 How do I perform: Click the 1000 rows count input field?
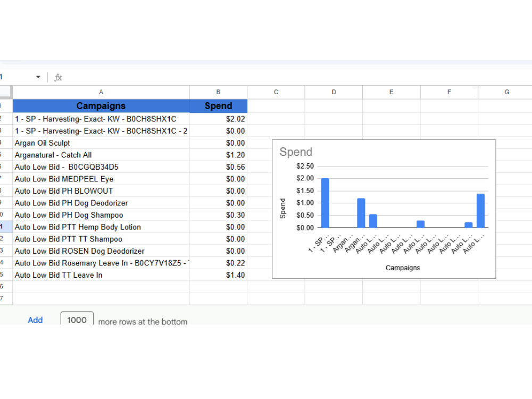[77, 319]
